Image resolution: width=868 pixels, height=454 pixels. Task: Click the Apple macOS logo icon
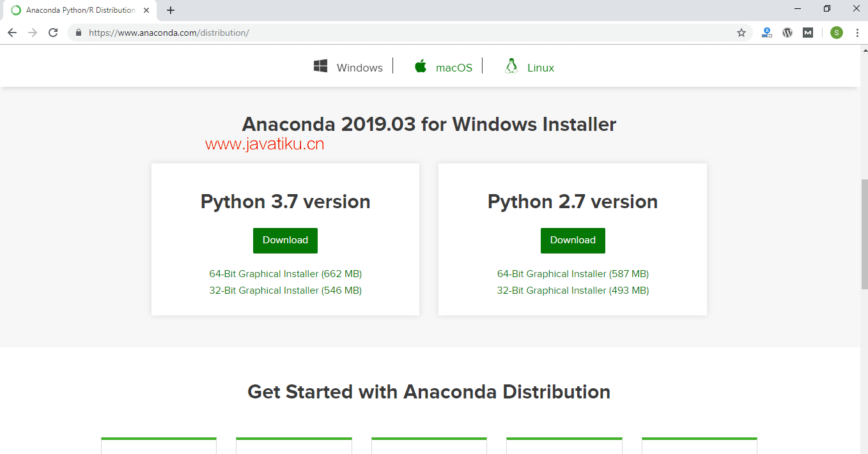pos(421,66)
